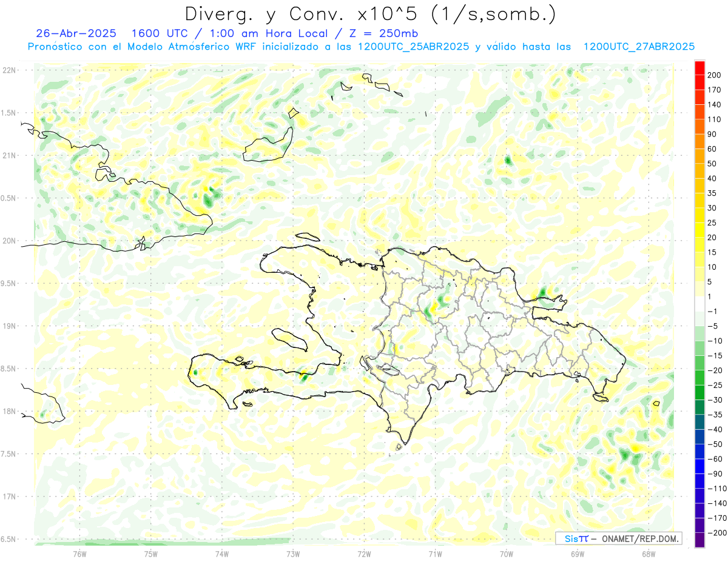This screenshot has width=728, height=562.
Task: Click the '-170' value on the color scale
Action: point(716,518)
